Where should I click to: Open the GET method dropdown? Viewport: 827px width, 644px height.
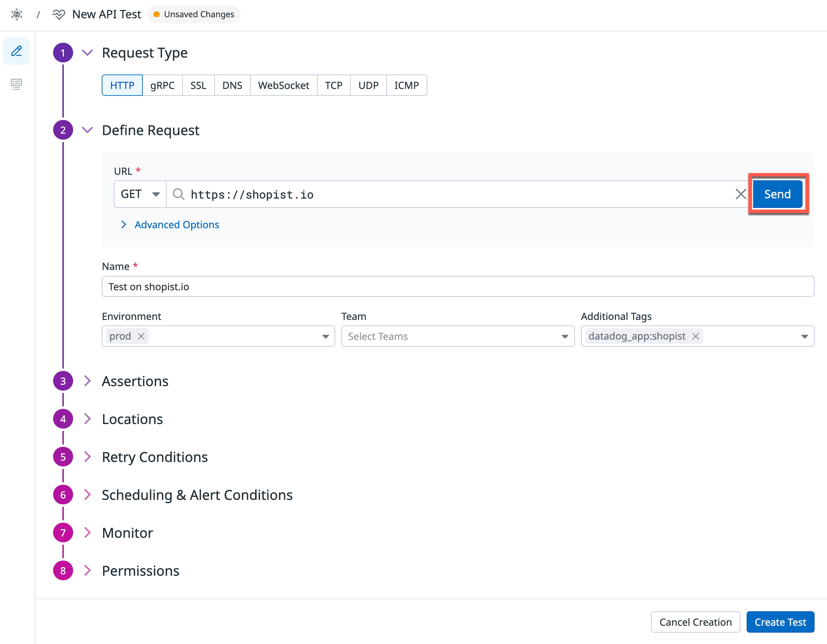click(140, 194)
